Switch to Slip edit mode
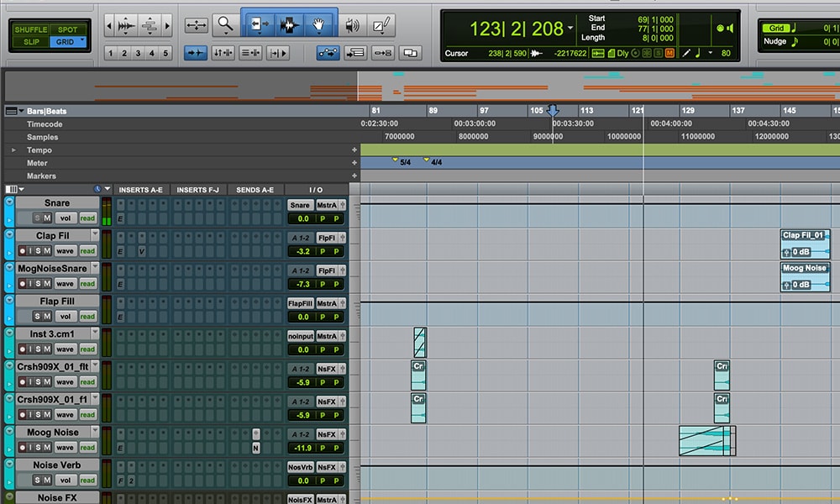Screen dimensions: 840x504 pos(31,41)
